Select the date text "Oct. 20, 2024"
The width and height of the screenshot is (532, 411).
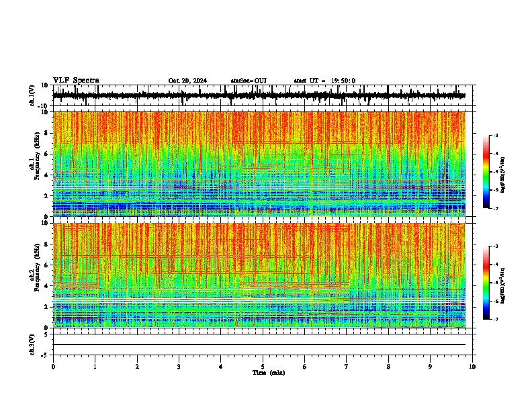(187, 81)
